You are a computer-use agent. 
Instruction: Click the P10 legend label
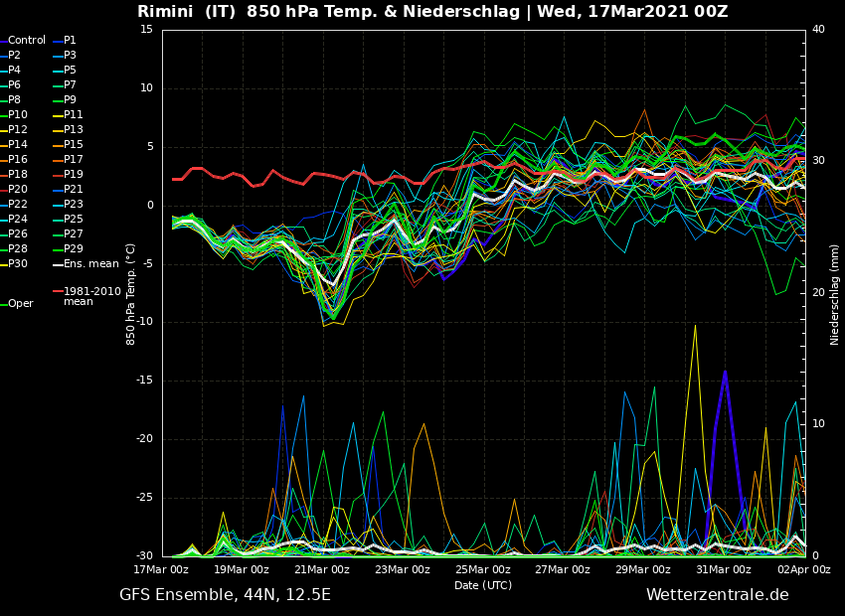(x=17, y=114)
